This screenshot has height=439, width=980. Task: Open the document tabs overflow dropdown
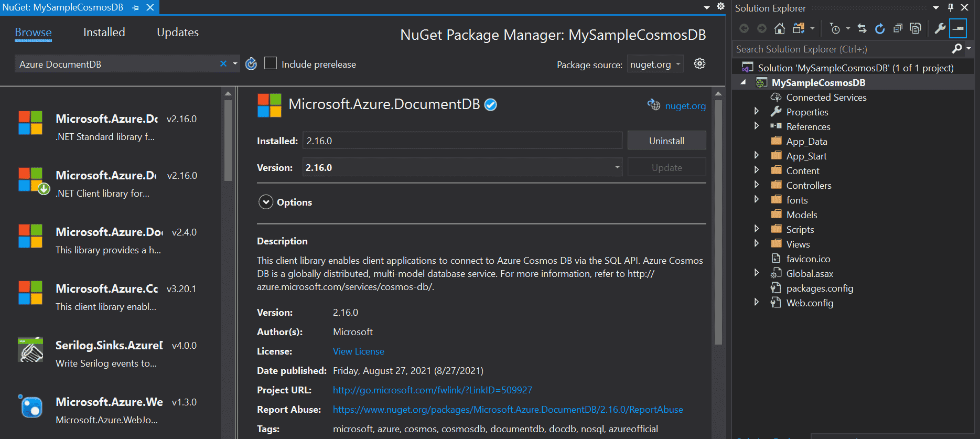pos(707,7)
